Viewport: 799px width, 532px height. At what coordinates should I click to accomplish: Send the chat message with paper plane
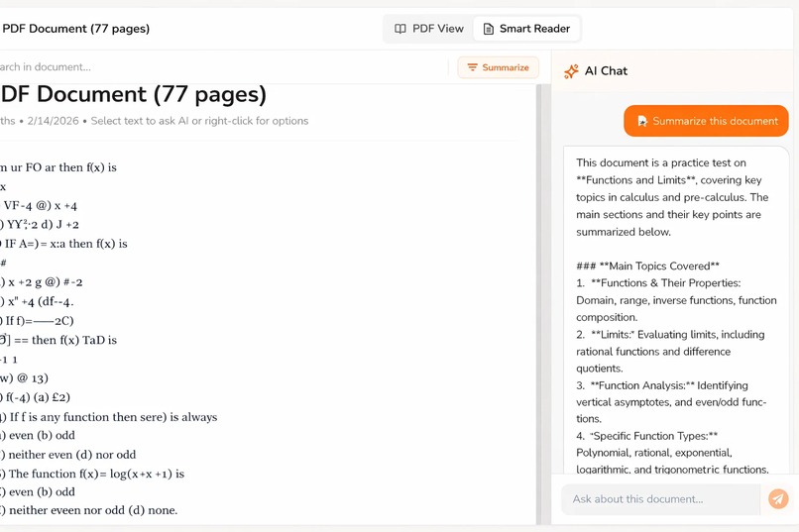(778, 499)
